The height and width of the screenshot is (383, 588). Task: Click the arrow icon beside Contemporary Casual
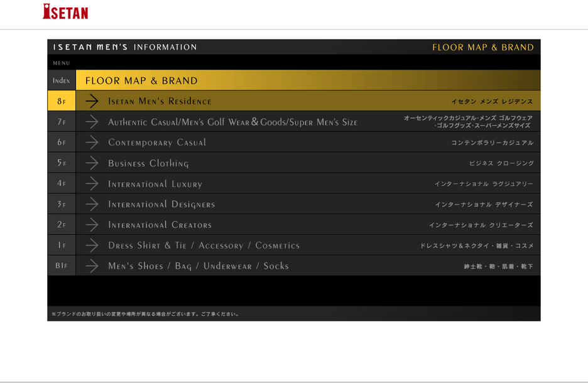[x=92, y=142]
